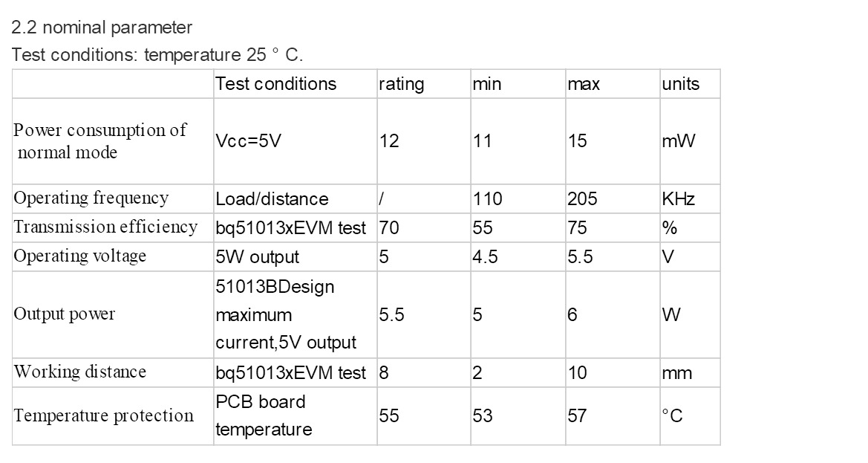This screenshot has width=868, height=463.
Task: Click the 'Operating voltage' row label
Action: [x=113, y=256]
